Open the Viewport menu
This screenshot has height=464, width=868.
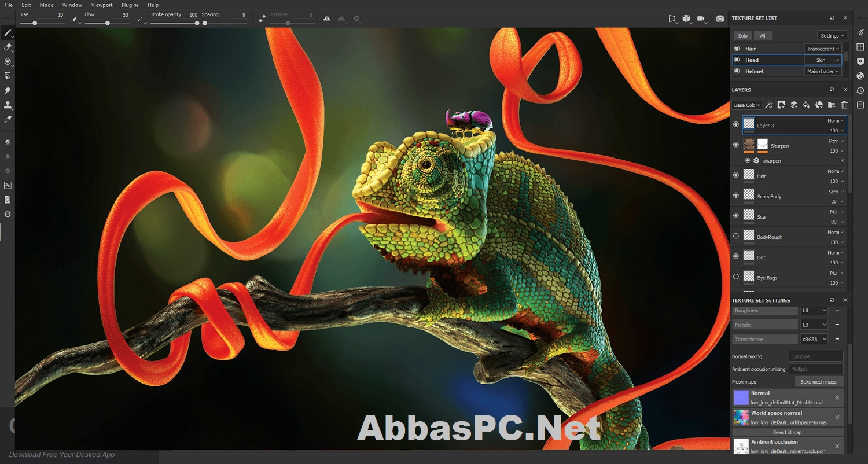(x=102, y=5)
